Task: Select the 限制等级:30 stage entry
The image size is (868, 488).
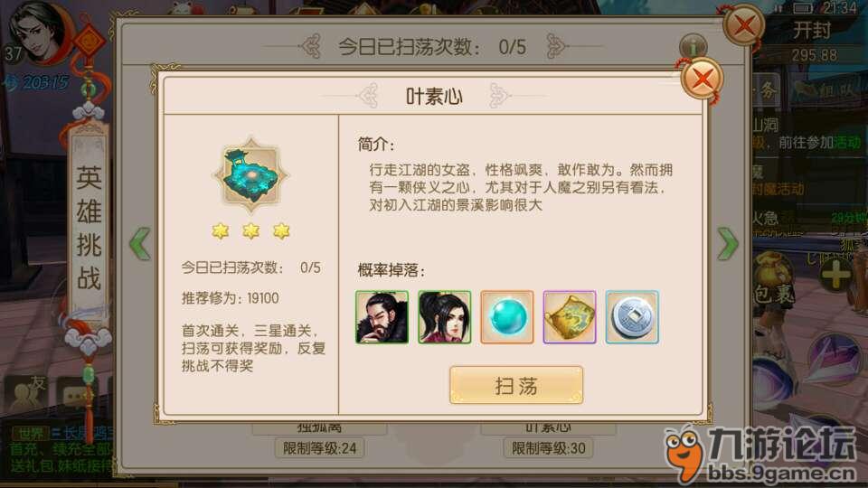Action: (x=548, y=447)
